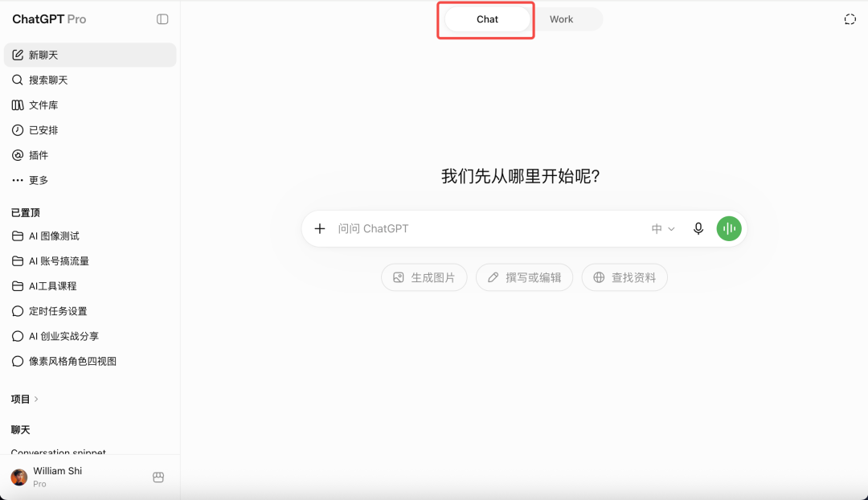Viewport: 868px width, 500px height.
Task: Click the 已置顶 section header
Action: click(x=26, y=213)
